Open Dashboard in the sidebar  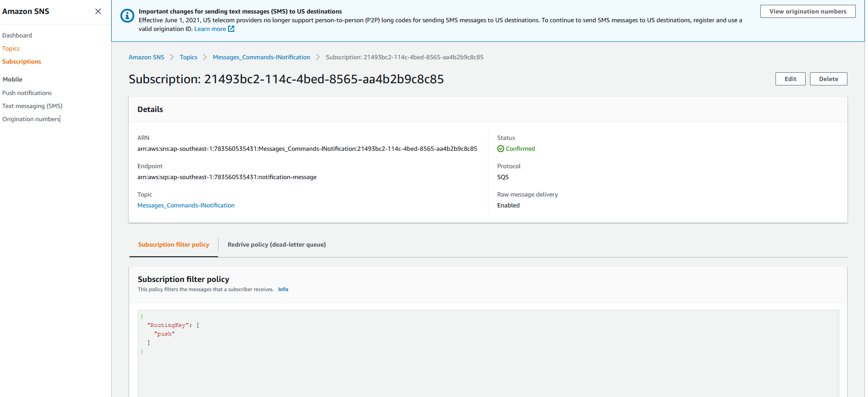click(x=17, y=35)
